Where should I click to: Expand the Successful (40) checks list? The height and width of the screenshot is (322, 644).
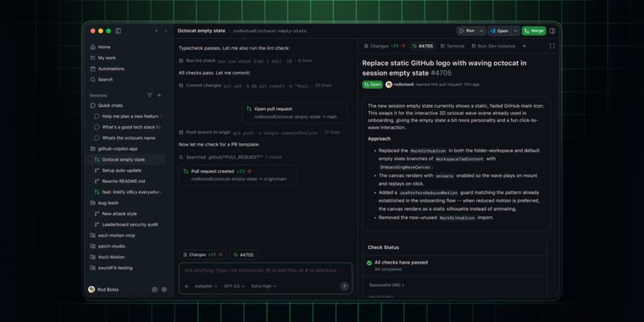point(386,285)
